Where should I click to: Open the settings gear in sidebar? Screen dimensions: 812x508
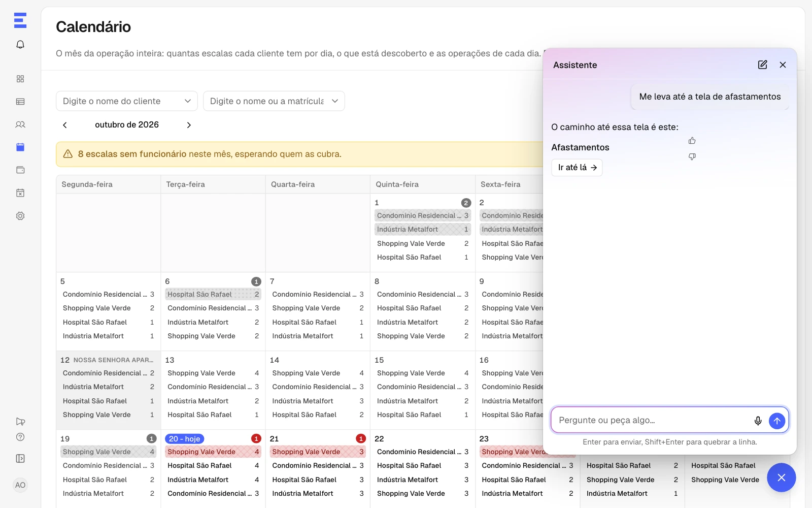20,216
